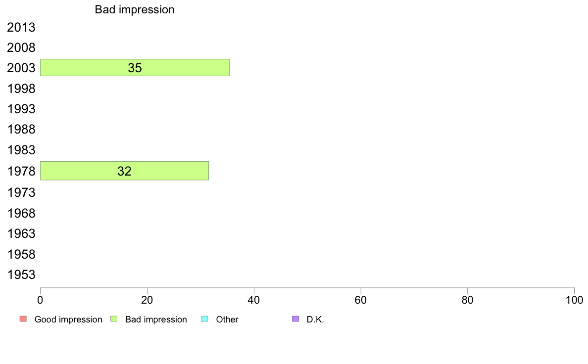Click the purple D.K. legend swatch

tap(295, 319)
